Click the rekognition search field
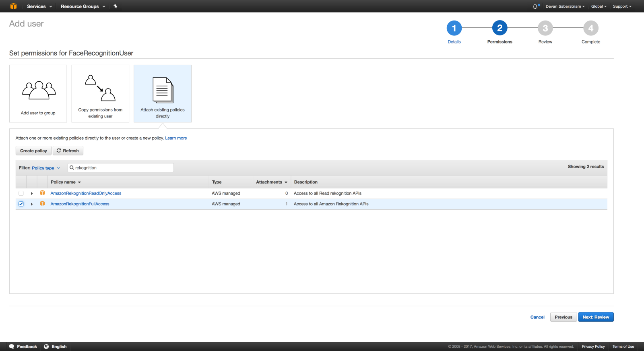Viewport: 644px width, 351px height. pos(123,168)
